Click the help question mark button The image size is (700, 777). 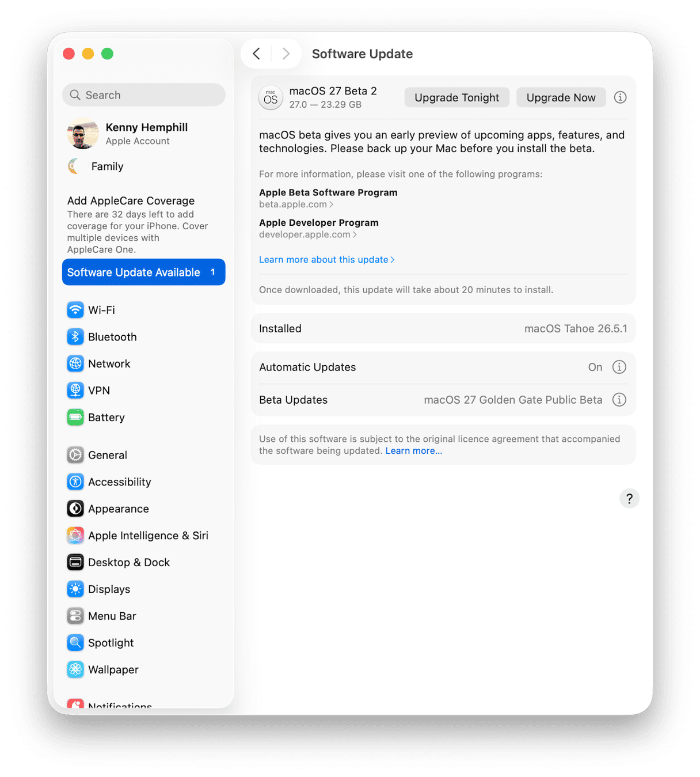tap(629, 499)
